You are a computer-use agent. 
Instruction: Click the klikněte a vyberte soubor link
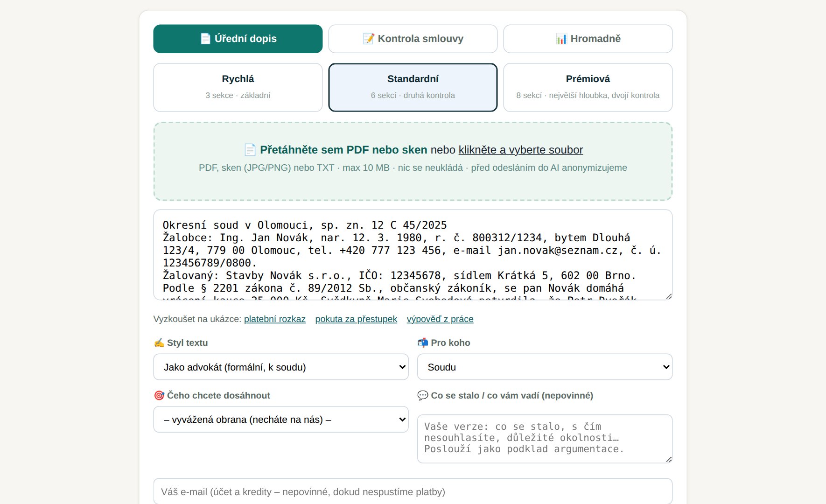click(x=521, y=150)
